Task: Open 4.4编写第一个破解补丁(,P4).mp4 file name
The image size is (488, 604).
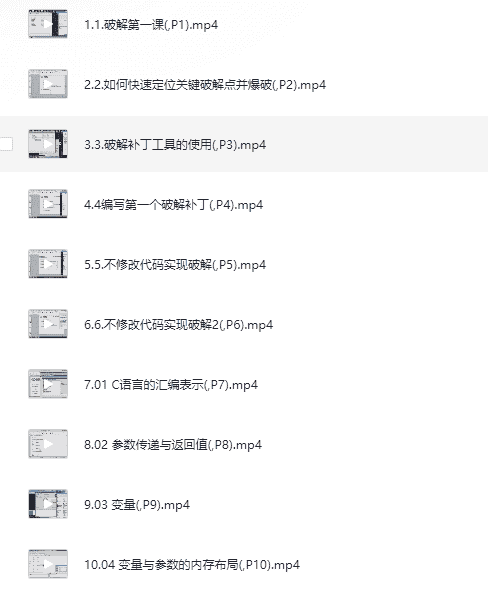Action: pyautogui.click(x=173, y=205)
